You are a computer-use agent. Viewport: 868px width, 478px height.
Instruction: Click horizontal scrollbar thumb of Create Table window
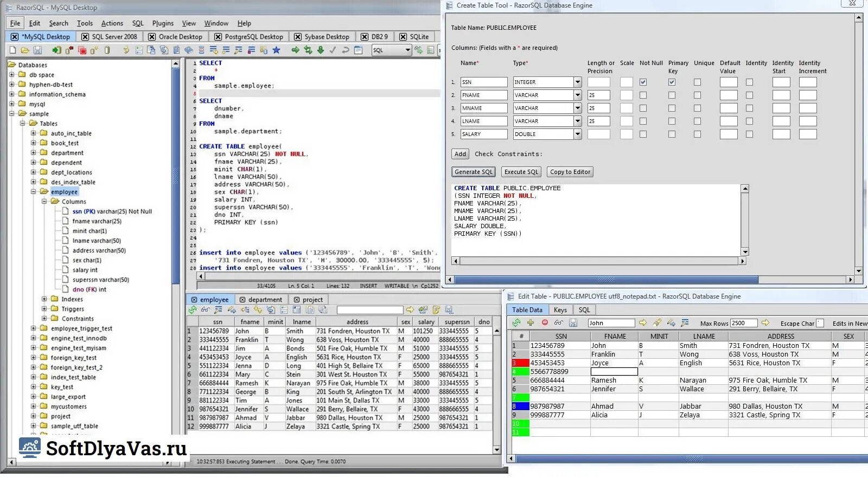606,280
